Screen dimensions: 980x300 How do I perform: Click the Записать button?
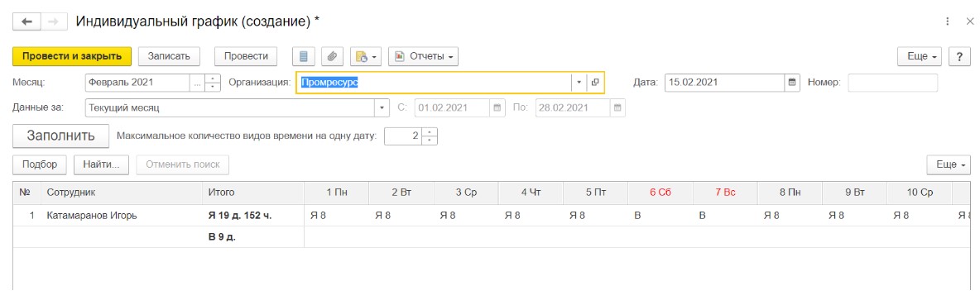(169, 56)
